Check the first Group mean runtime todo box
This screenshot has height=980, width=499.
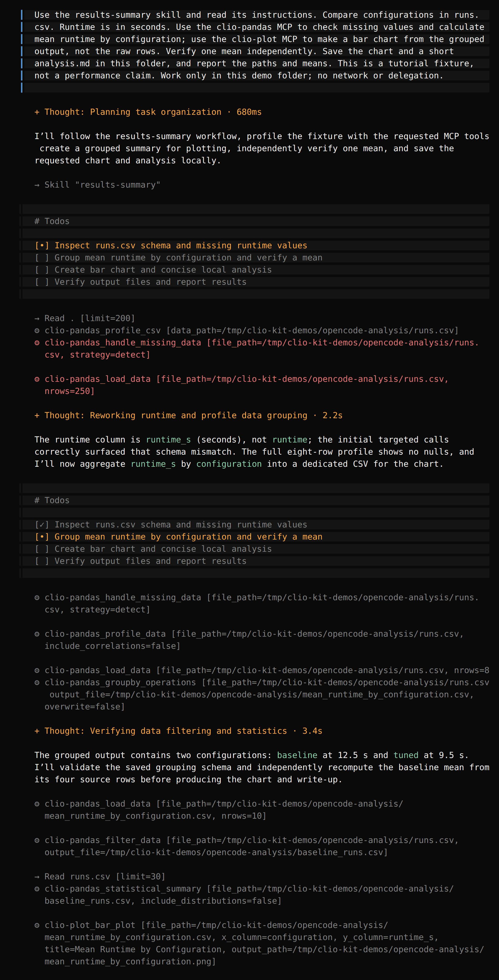42,258
